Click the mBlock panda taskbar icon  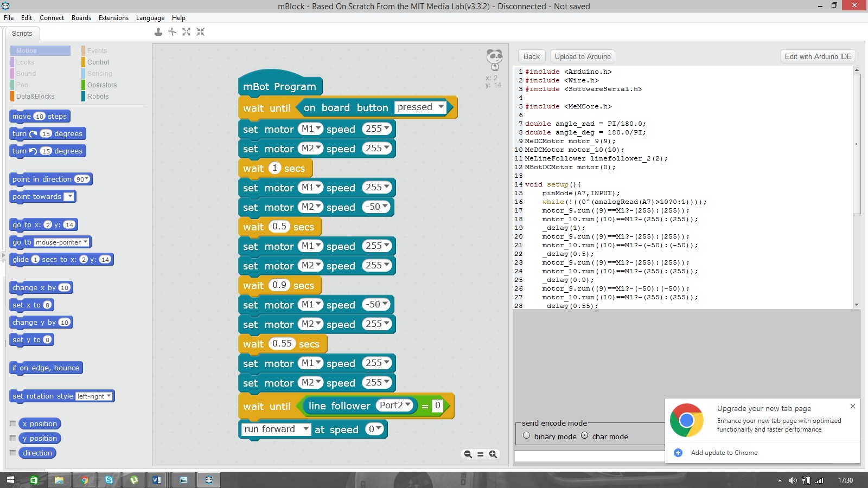pos(209,480)
